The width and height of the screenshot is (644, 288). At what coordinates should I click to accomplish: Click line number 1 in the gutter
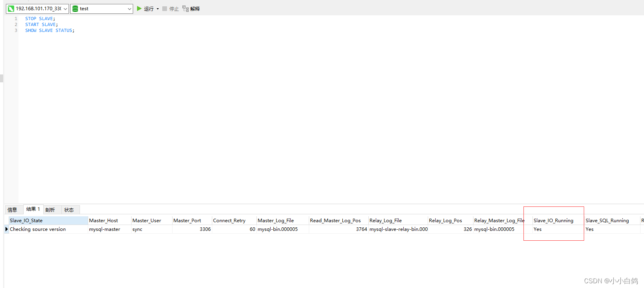pos(16,19)
